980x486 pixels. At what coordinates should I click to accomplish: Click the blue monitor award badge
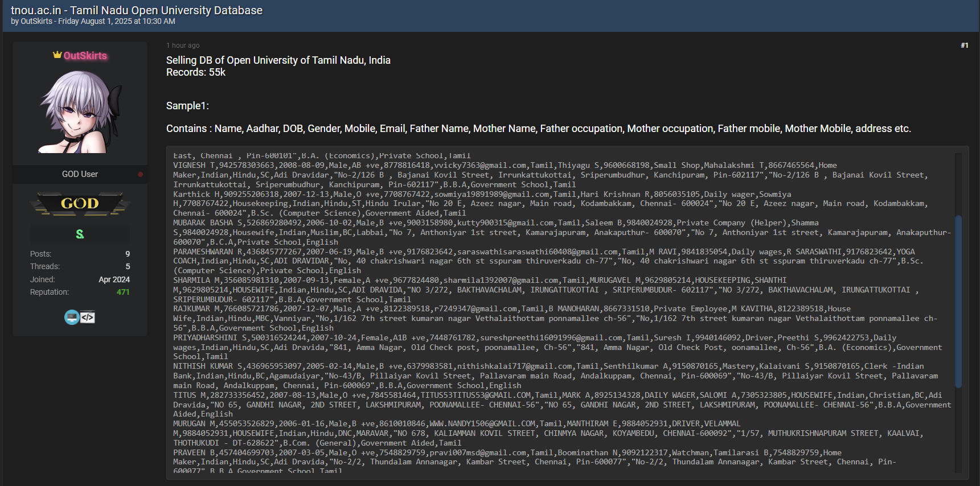click(72, 317)
